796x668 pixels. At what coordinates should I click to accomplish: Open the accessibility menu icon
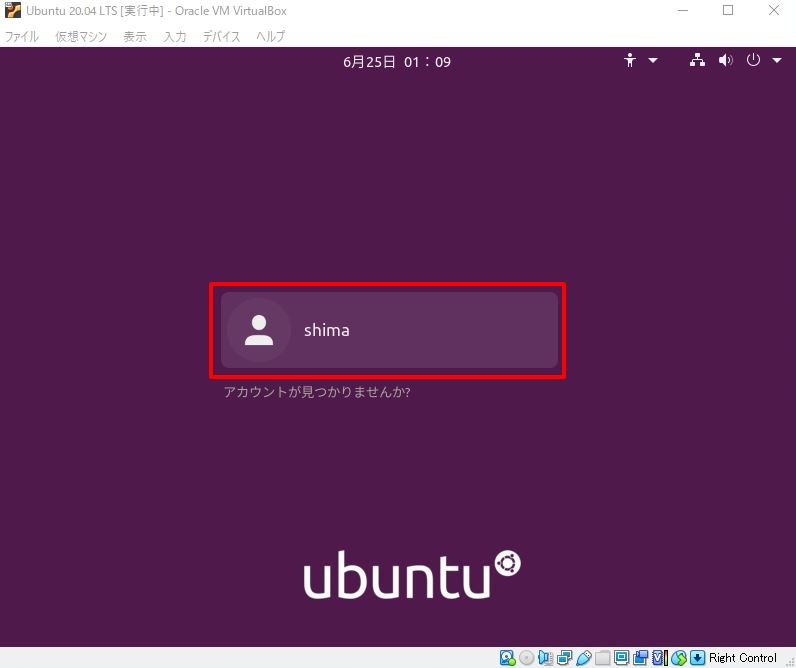tap(630, 60)
